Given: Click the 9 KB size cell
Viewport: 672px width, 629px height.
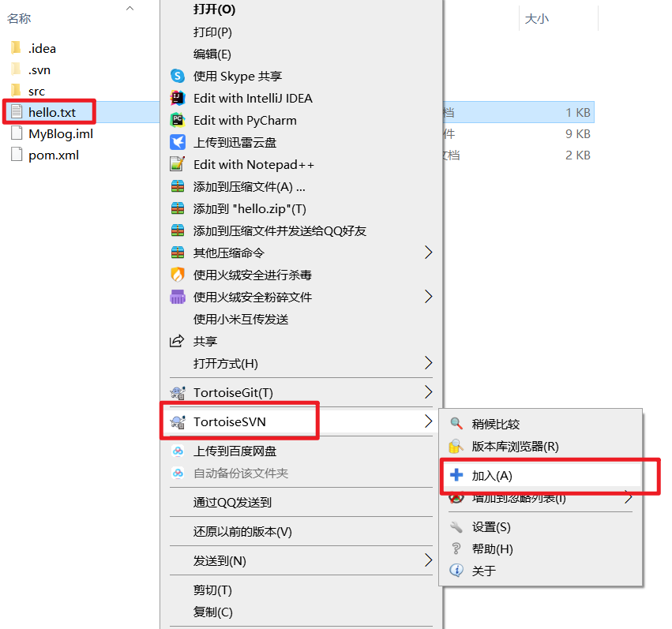Looking at the screenshot, I should coord(578,134).
